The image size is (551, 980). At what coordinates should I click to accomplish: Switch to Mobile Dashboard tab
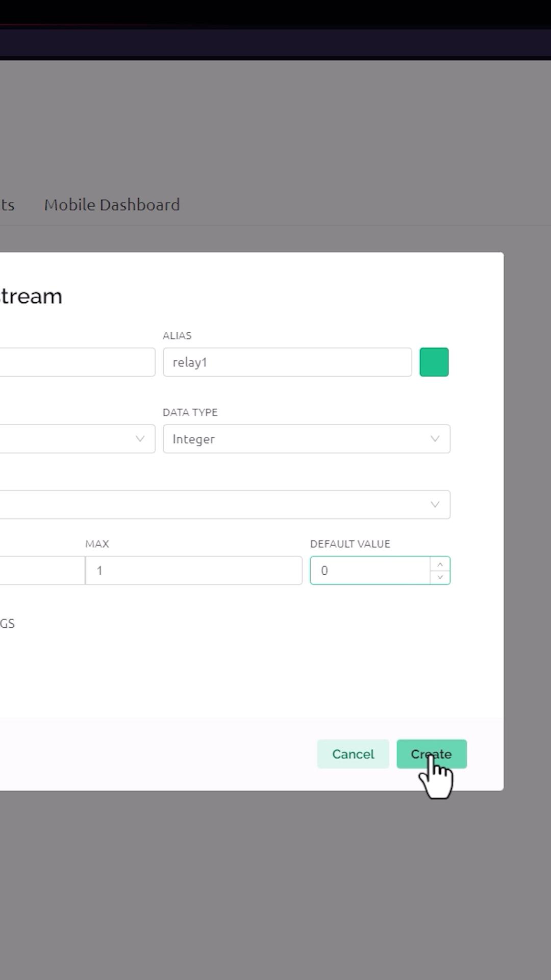click(112, 205)
